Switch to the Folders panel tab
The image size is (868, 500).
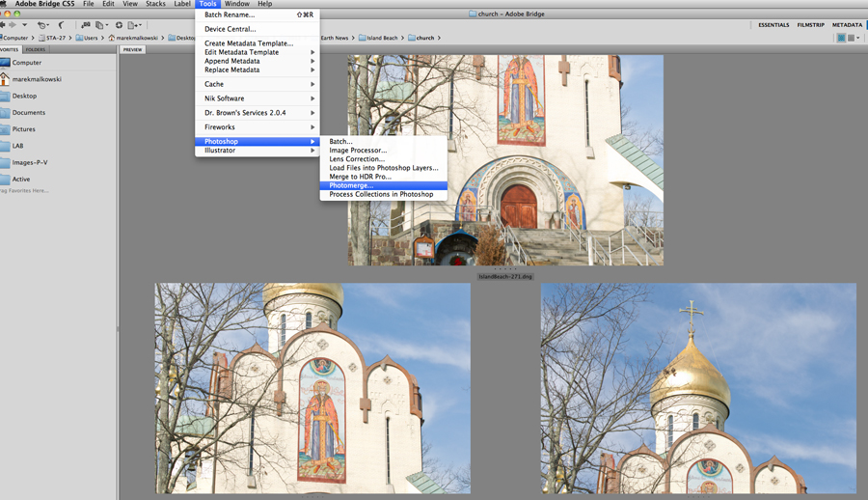pos(36,49)
